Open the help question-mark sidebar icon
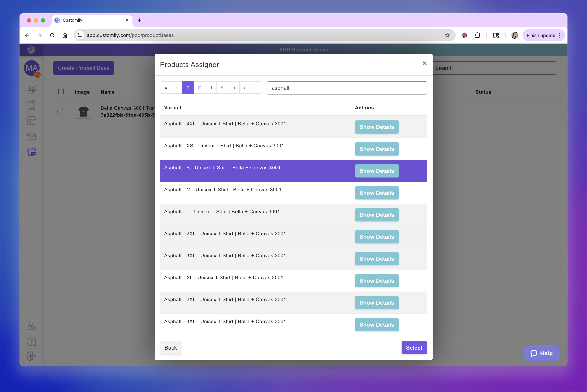 click(x=31, y=341)
